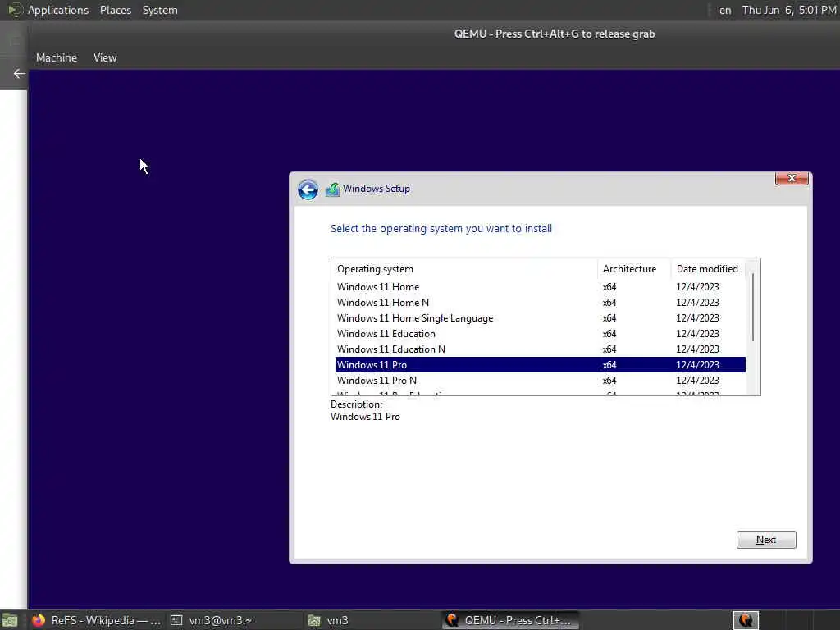This screenshot has height=630, width=840.
Task: Click the QEMU taskbar window button
Action: coord(510,620)
